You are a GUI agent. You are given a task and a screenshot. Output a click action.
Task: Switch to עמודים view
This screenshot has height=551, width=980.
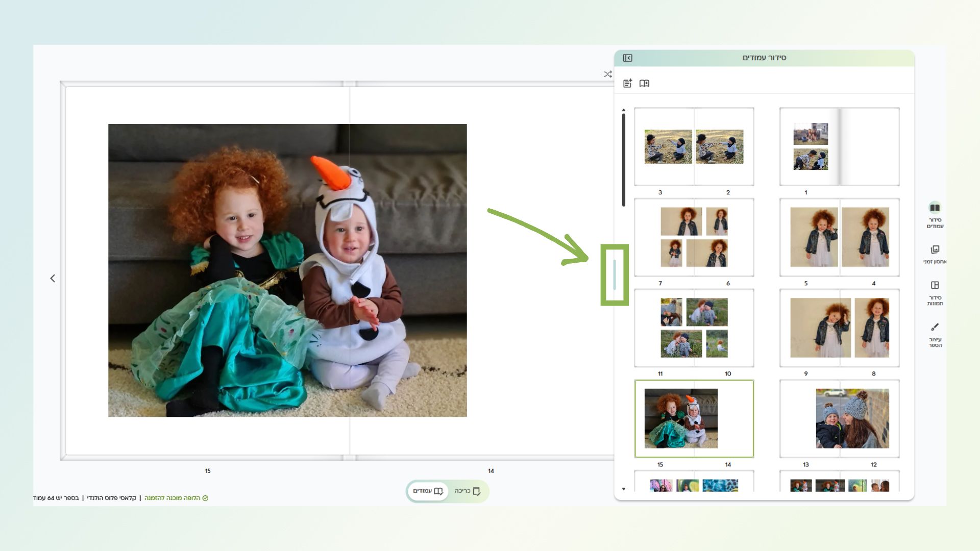click(428, 491)
